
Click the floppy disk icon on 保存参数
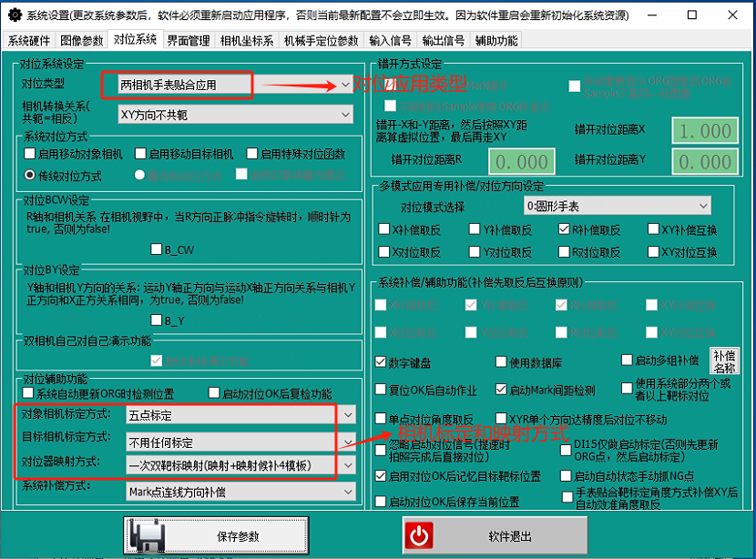pos(148,534)
